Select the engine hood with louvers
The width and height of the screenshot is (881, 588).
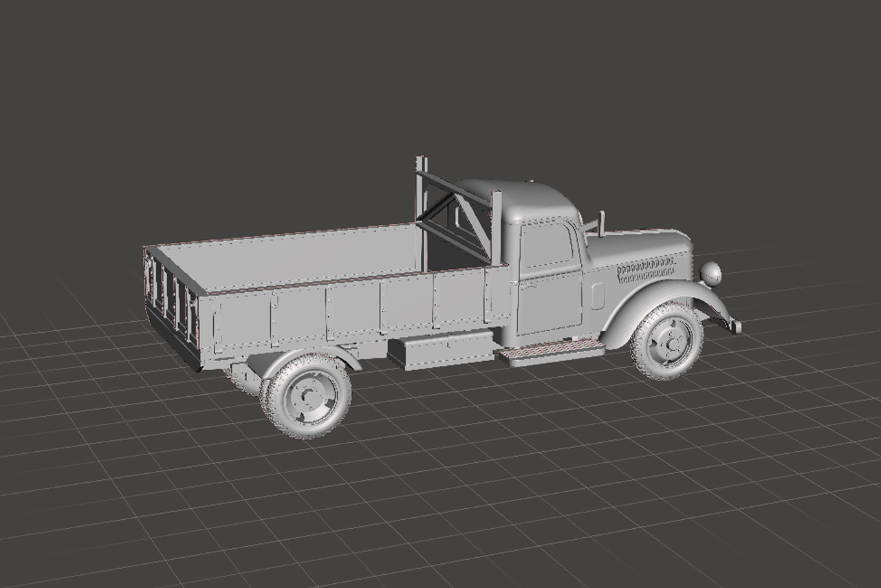pos(640,256)
